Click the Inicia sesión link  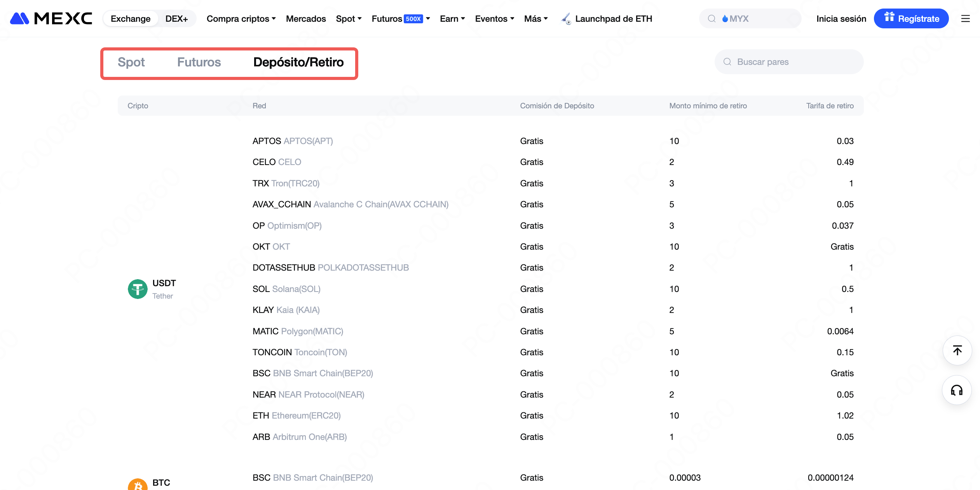pyautogui.click(x=841, y=19)
